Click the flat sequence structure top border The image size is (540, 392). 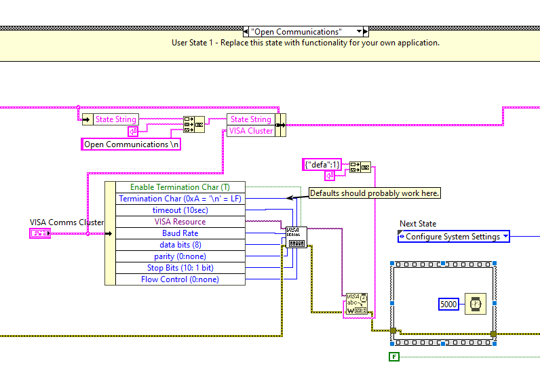[x=443, y=264]
